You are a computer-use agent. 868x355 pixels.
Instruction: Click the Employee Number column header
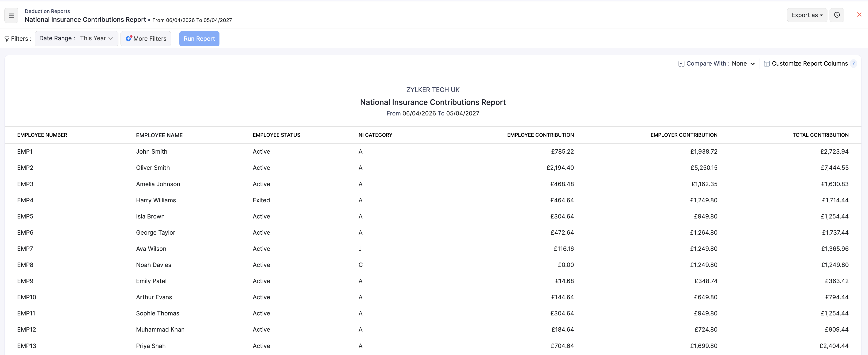(42, 135)
